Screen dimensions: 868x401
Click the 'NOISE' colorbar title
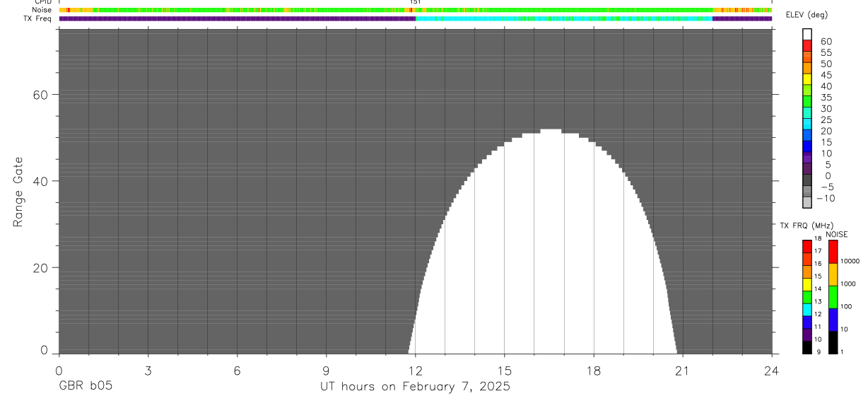point(837,234)
